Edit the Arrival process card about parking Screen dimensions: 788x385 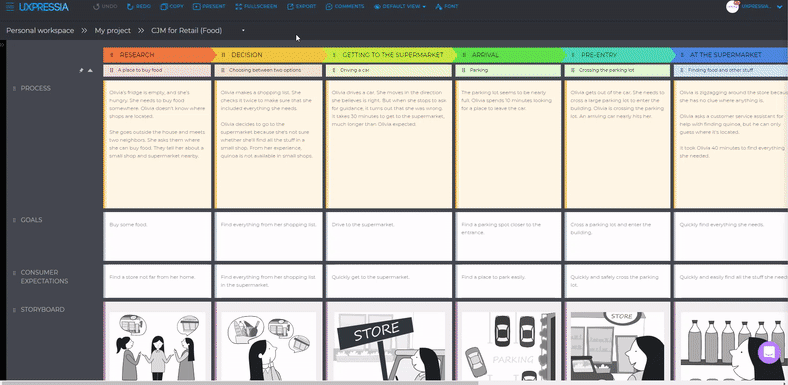(x=508, y=144)
